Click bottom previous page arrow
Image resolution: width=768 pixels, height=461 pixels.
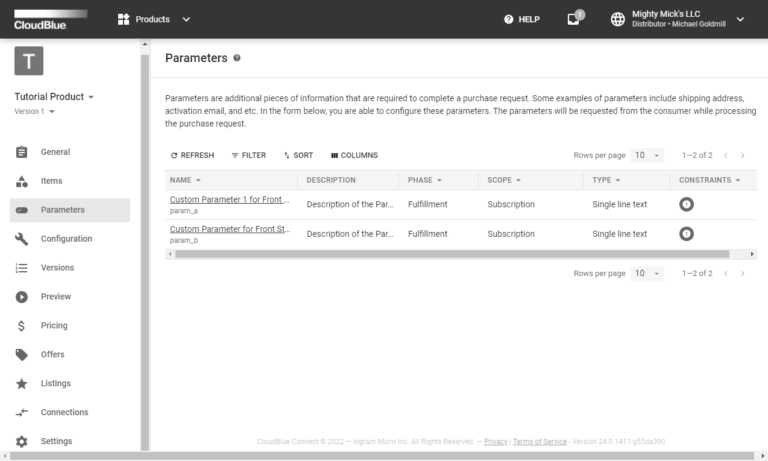click(x=726, y=273)
